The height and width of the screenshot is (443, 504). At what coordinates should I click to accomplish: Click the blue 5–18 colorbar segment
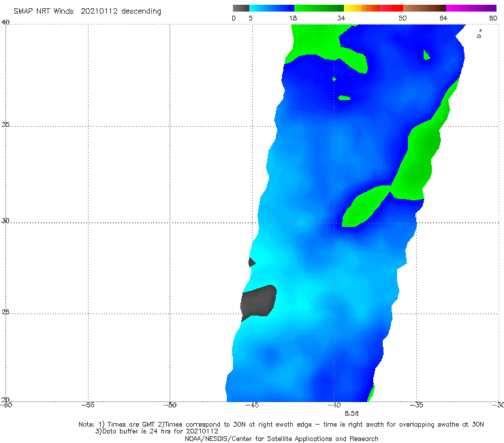click(x=272, y=8)
